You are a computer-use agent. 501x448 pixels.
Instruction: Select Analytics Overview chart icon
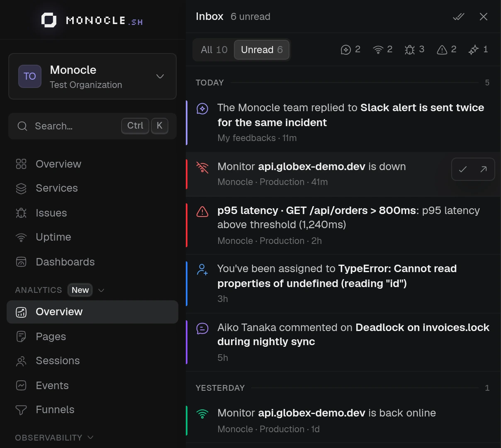(21, 312)
